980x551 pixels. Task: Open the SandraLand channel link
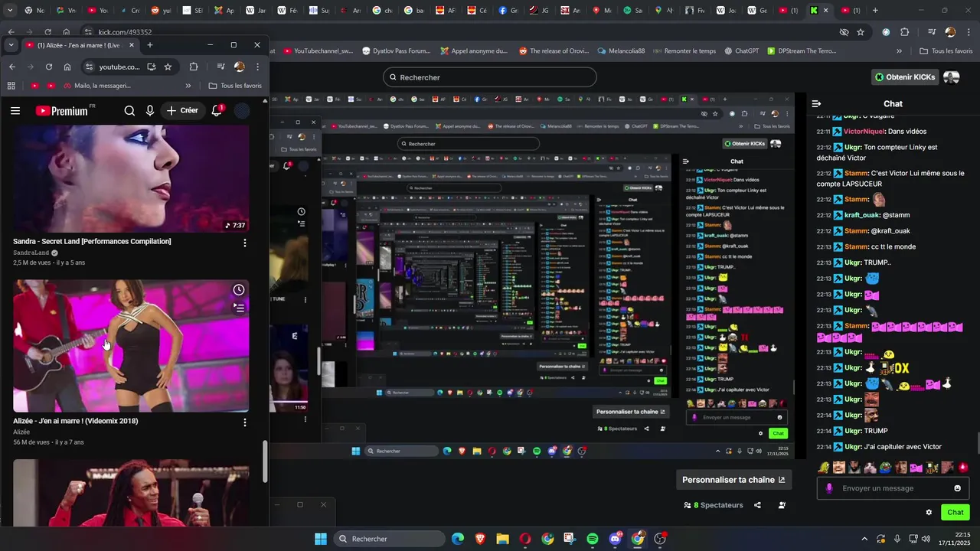pyautogui.click(x=31, y=253)
